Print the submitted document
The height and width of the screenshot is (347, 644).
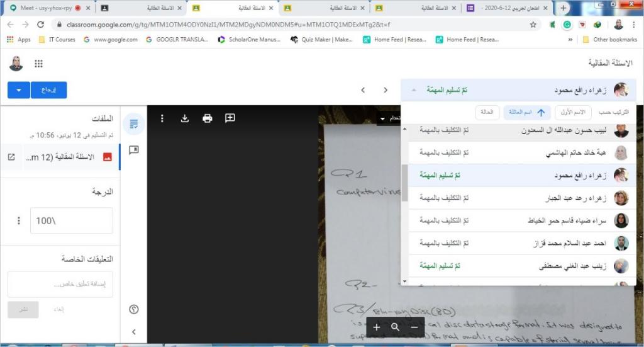[x=208, y=118]
